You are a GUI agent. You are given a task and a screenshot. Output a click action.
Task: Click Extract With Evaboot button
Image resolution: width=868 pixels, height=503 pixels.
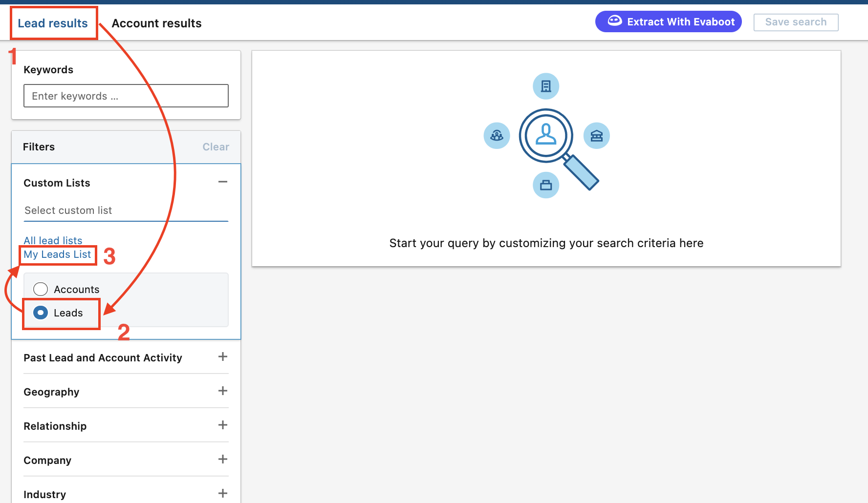[668, 21]
